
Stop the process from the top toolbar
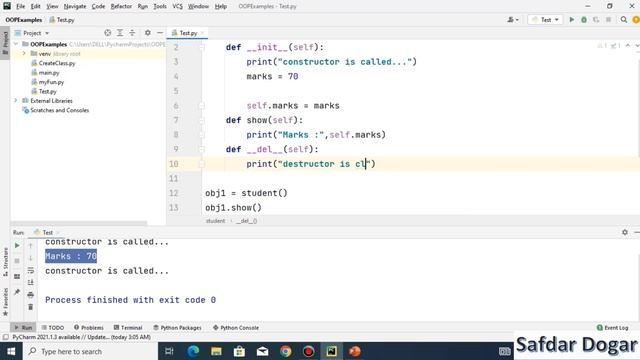(608, 20)
